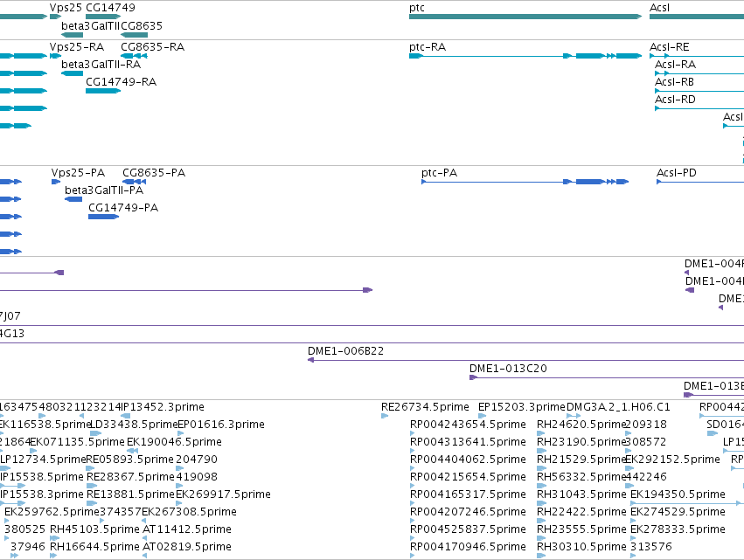The height and width of the screenshot is (560, 744).
Task: Select the ptc gene feature bar
Action: pyautogui.click(x=525, y=17)
